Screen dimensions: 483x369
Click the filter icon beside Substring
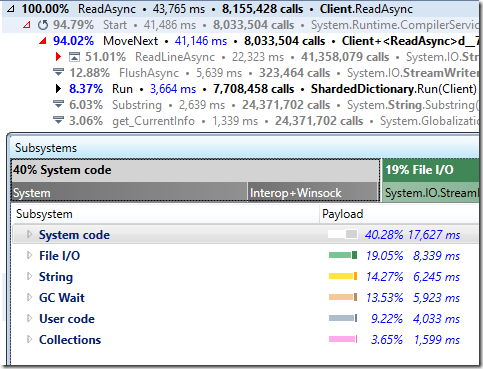pos(58,104)
